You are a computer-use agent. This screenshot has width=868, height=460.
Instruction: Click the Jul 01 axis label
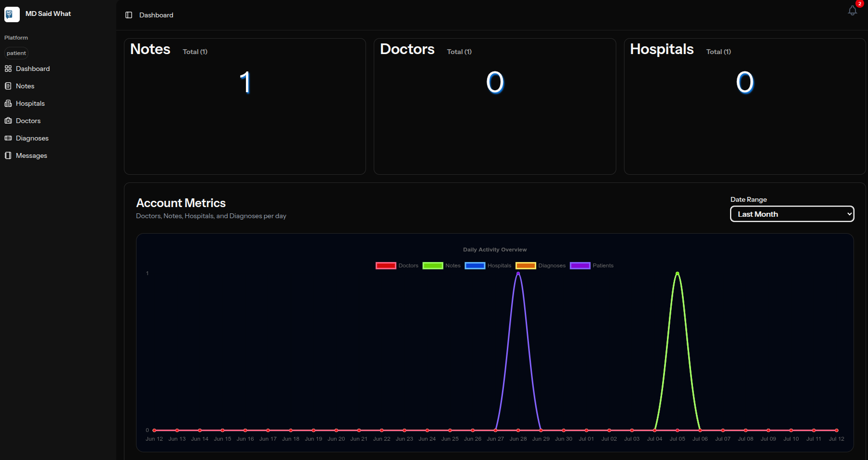coord(586,439)
